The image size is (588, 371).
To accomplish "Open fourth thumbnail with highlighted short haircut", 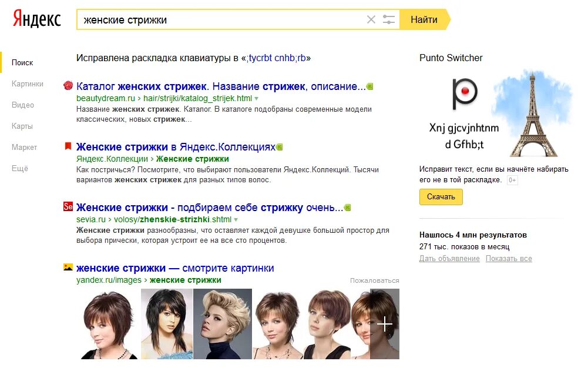I will click(x=277, y=324).
